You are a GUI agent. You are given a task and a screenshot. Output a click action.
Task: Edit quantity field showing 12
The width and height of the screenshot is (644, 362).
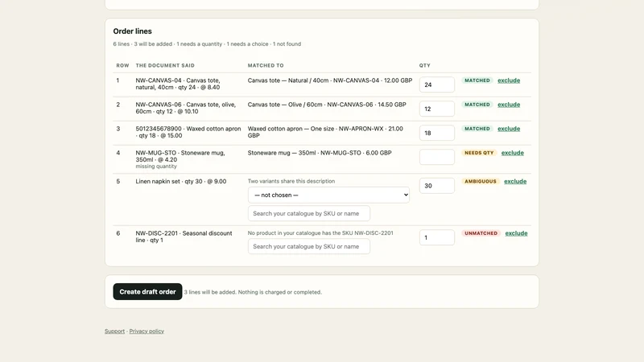coord(436,109)
